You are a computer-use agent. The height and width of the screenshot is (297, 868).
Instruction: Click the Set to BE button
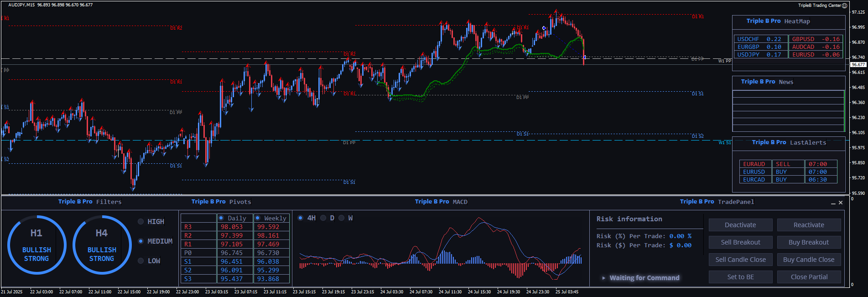click(x=740, y=277)
